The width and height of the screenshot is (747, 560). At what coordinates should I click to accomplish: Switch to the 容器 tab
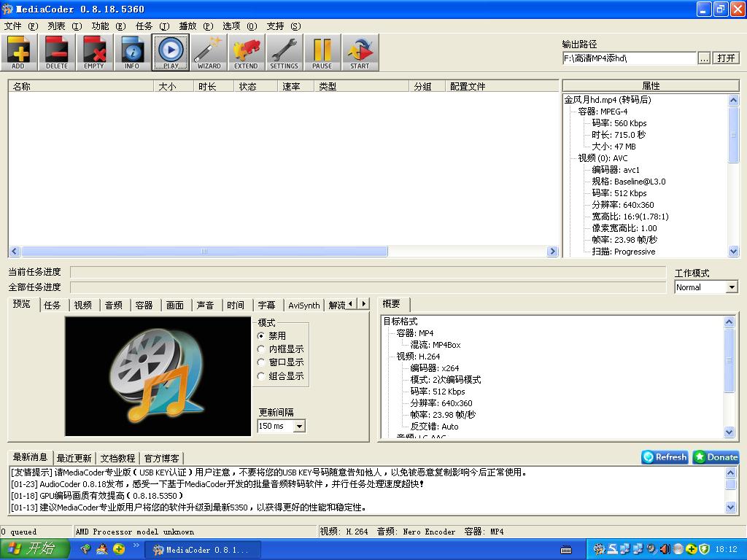144,306
